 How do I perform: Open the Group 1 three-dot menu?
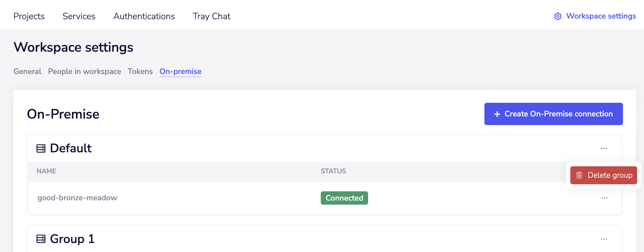pos(604,239)
